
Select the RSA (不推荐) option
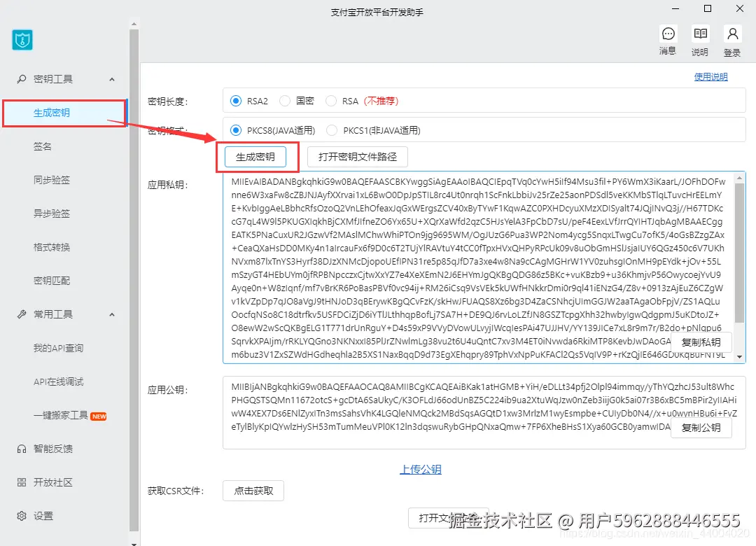click(x=331, y=101)
